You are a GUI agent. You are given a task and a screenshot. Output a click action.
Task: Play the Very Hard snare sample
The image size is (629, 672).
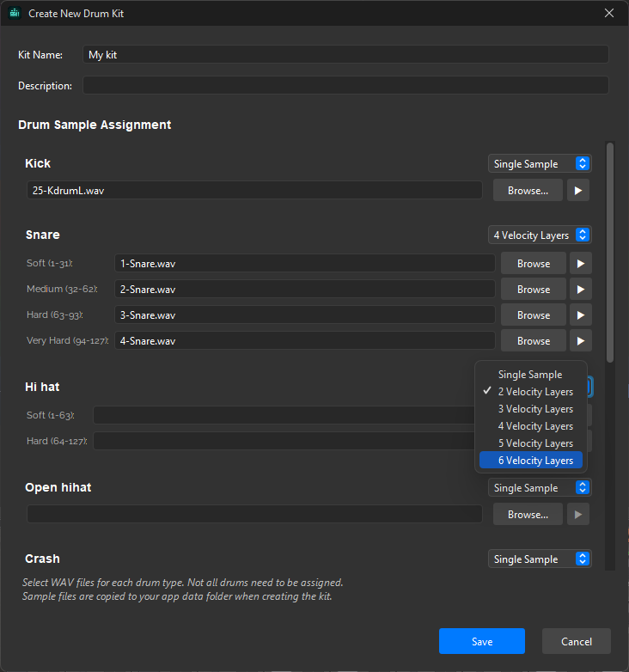tap(581, 341)
